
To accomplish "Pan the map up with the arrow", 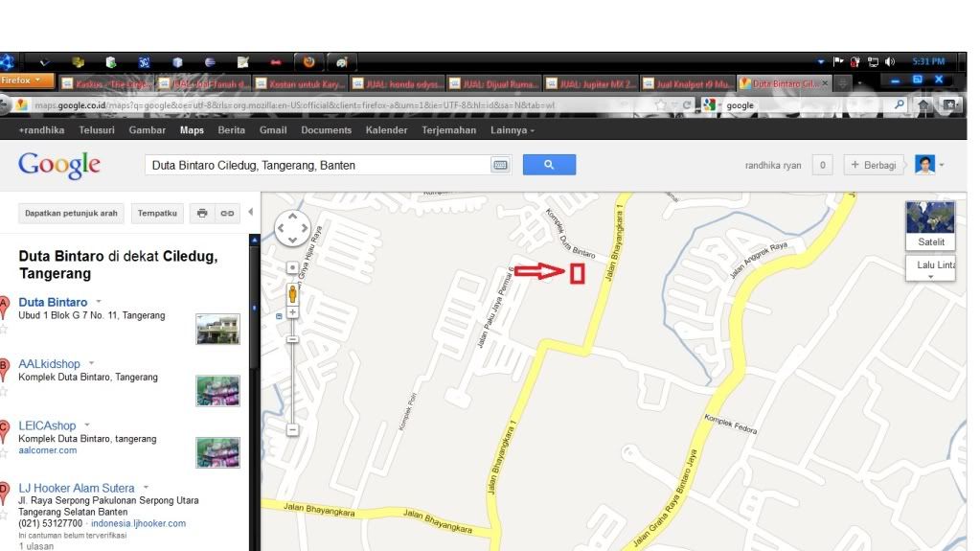I will 292,217.
